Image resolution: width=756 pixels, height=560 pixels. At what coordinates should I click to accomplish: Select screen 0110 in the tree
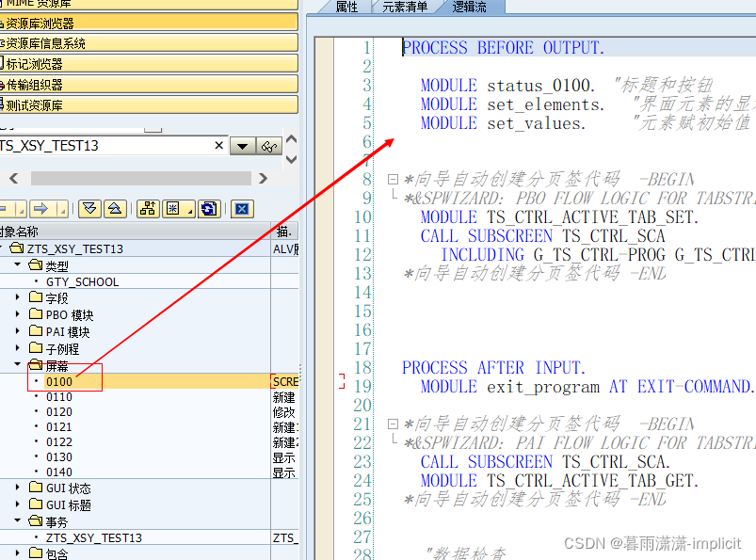click(58, 397)
